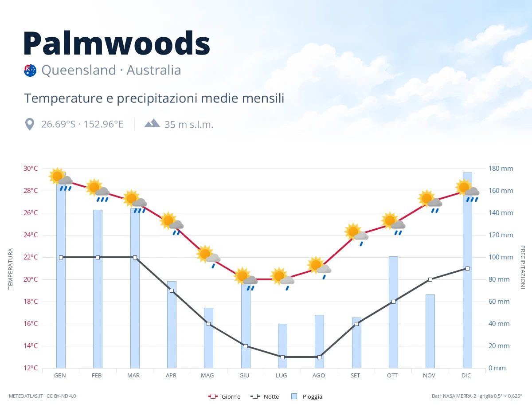Click the LUG night temperature point at 13°C
This screenshot has height=408, width=532.
[x=282, y=357]
